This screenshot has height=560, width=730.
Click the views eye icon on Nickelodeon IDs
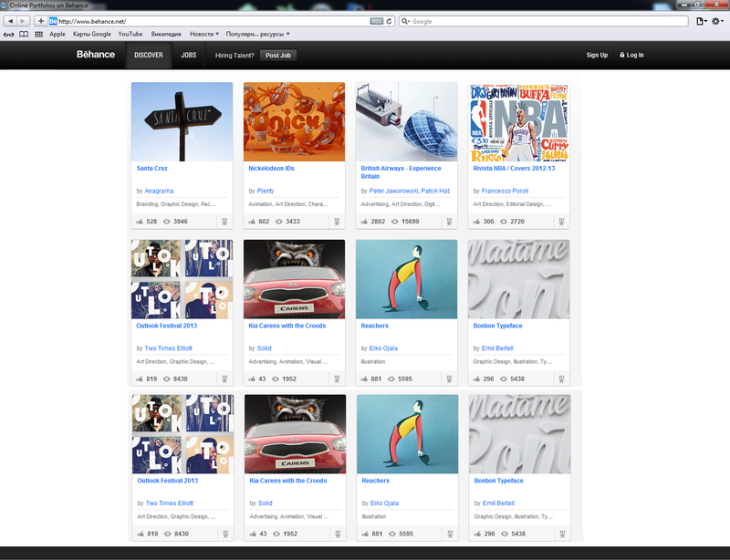(279, 222)
